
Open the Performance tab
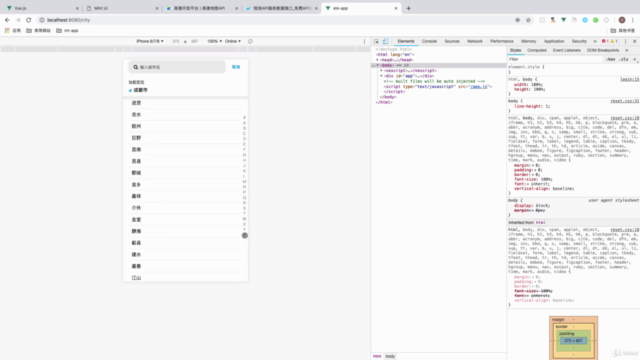pos(502,41)
